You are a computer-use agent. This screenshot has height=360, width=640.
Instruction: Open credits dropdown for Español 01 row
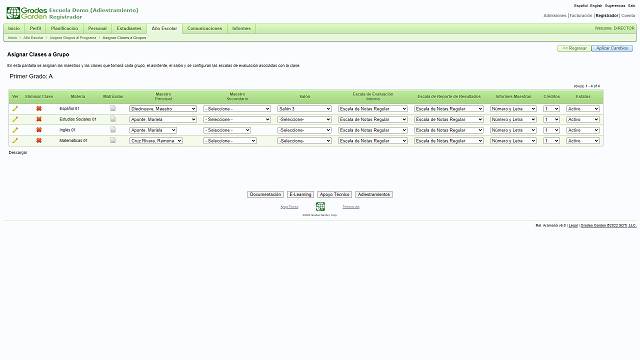point(551,109)
